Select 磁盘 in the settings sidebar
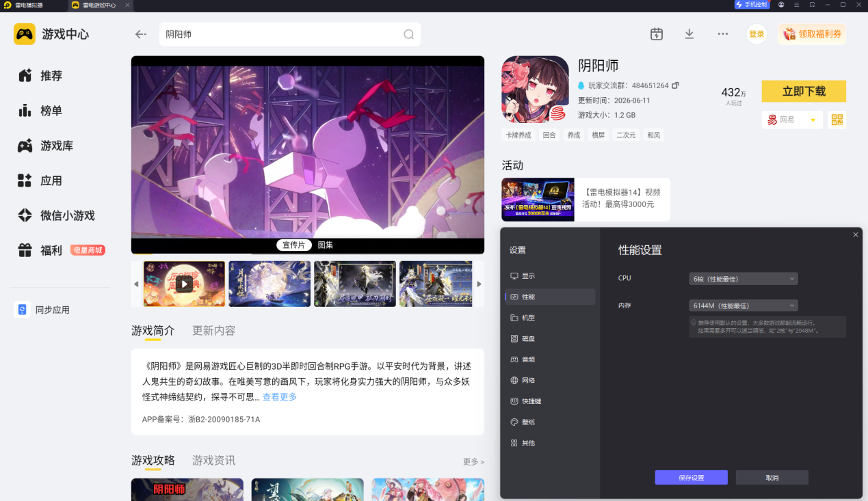868x501 pixels. click(550, 338)
